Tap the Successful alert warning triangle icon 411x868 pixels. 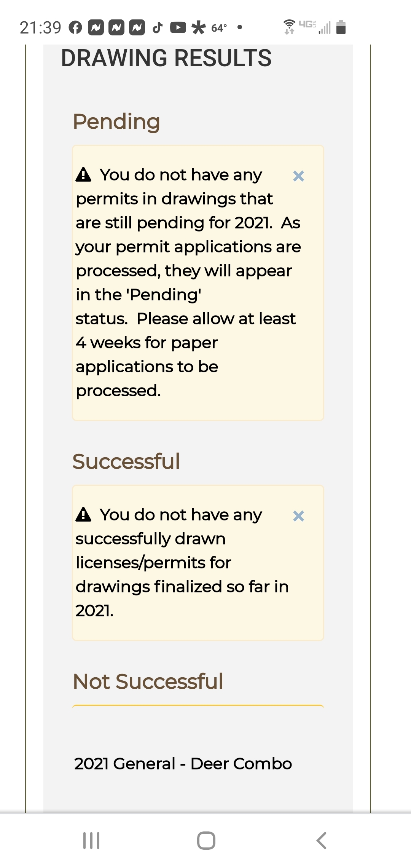[83, 515]
